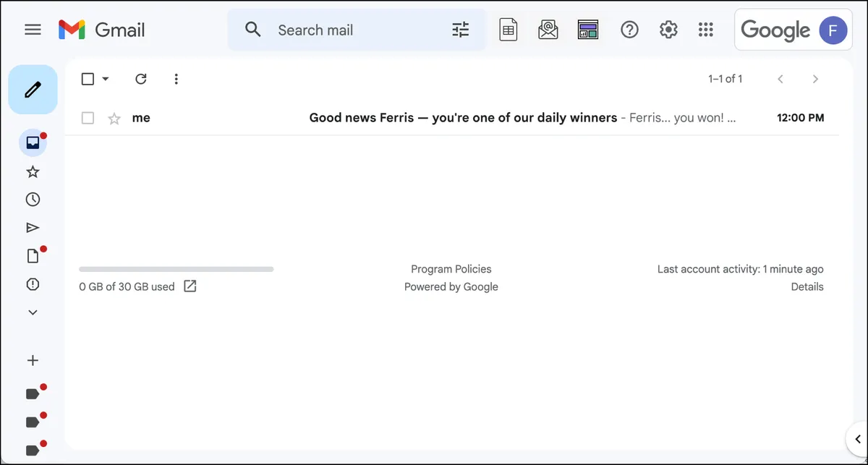Viewport: 868px width, 465px height.
Task: Select the daily winners email checkbox
Action: pyautogui.click(x=88, y=118)
